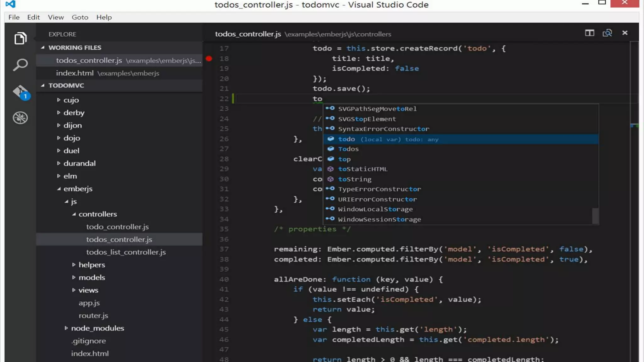
Task: Click line number 37 in gutter
Action: [x=224, y=249]
